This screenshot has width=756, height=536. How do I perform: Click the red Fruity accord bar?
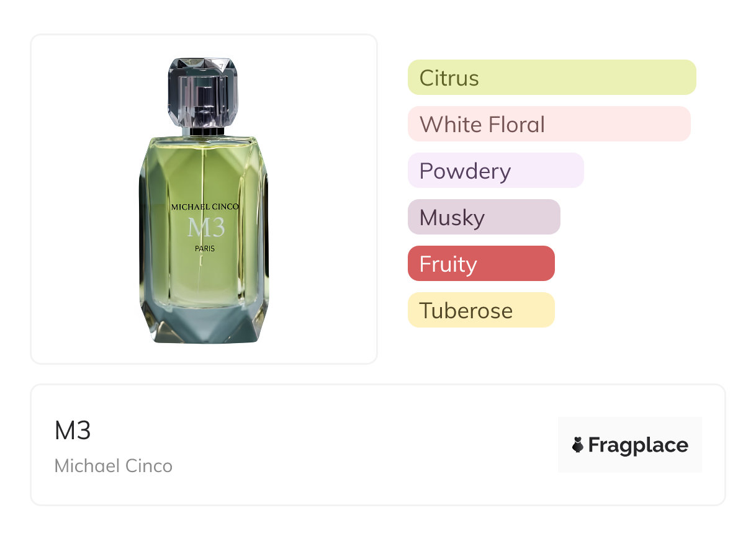click(480, 264)
